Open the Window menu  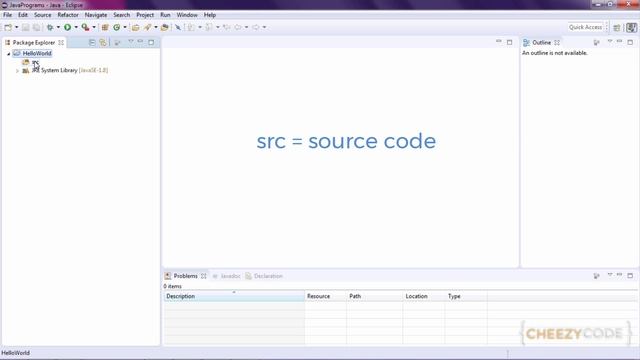[x=187, y=15]
